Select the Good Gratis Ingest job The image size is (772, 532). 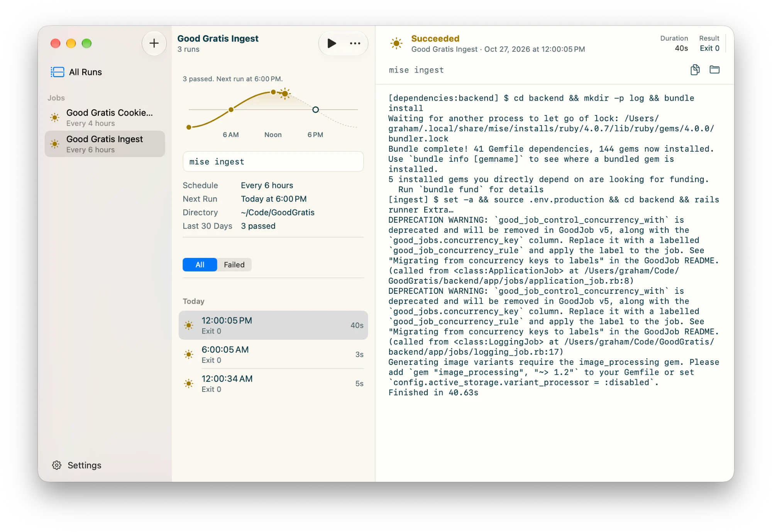click(105, 144)
